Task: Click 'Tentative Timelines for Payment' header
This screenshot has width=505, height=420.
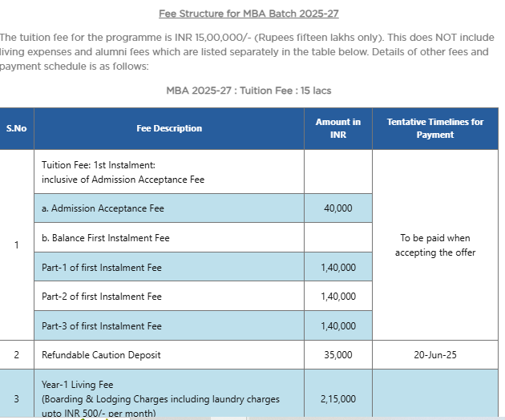Action: click(x=435, y=128)
